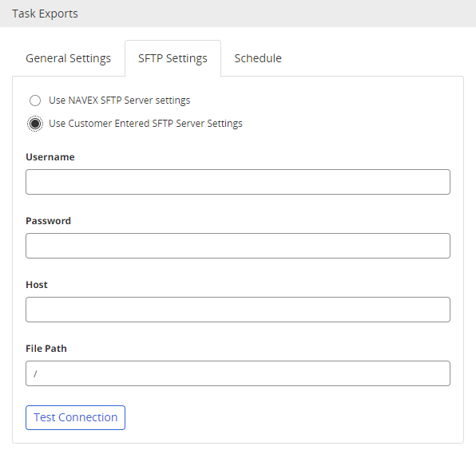Click white panel space beside Test Connection button
Screen dimensions: 476x450
(288, 417)
